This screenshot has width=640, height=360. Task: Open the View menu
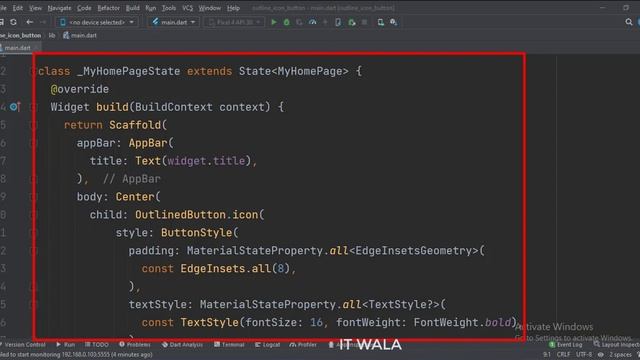(35, 8)
